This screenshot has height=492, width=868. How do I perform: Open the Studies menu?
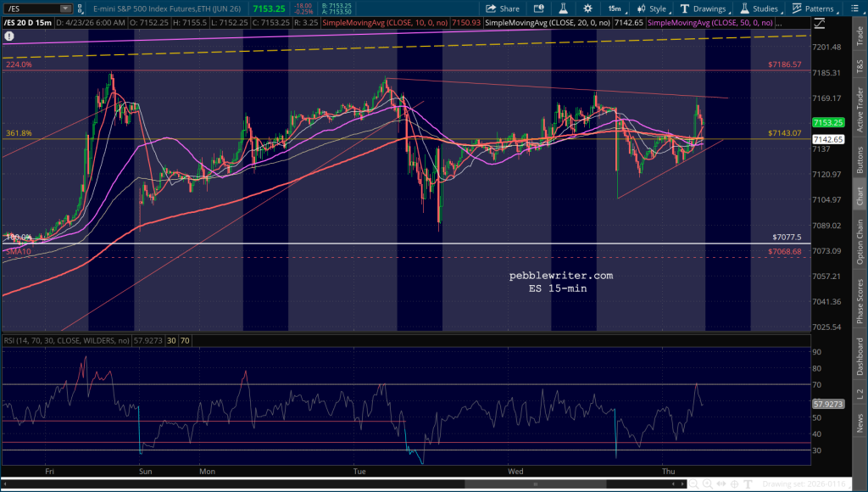[757, 8]
